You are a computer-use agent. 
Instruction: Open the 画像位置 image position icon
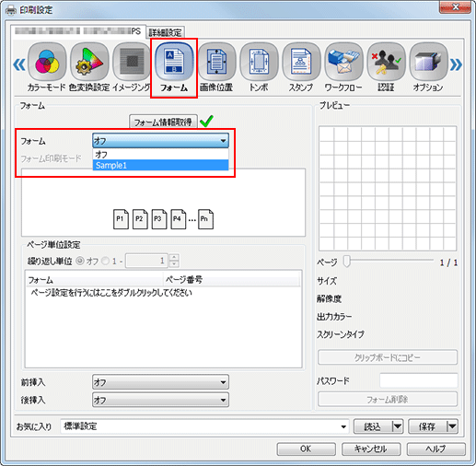click(216, 67)
